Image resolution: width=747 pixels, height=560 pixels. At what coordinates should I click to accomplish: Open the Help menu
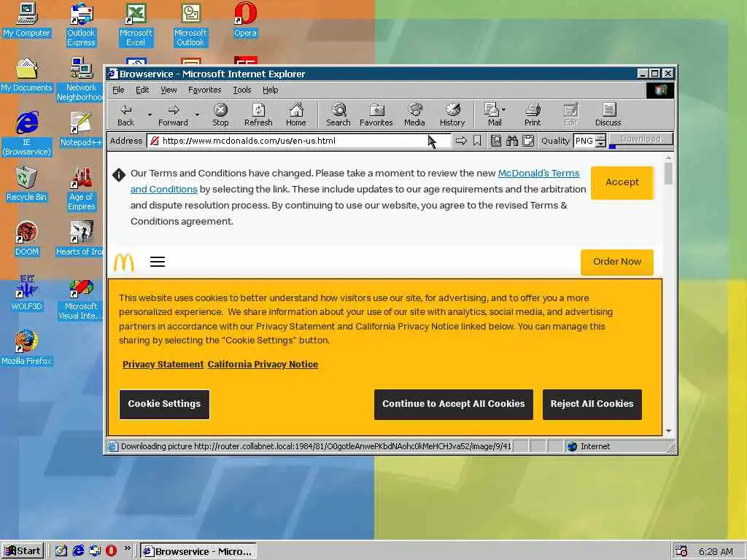(270, 90)
